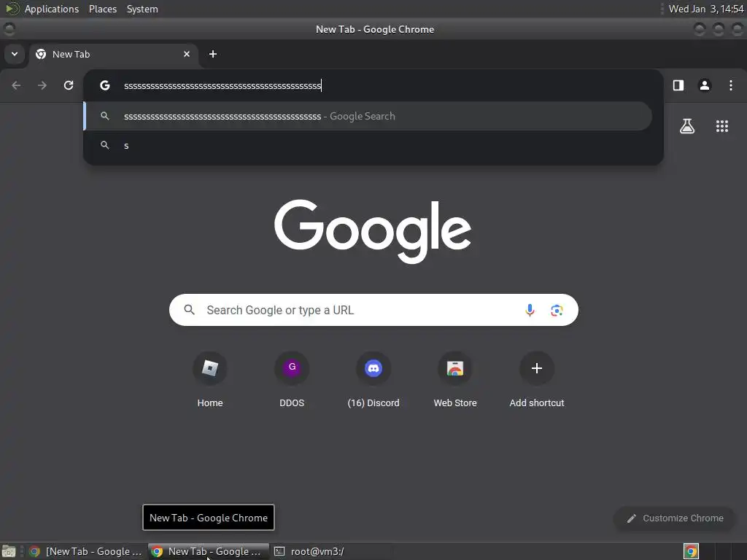Viewport: 747px width, 560px height.
Task: Click the Chrome icon in the system tray
Action: (692, 551)
